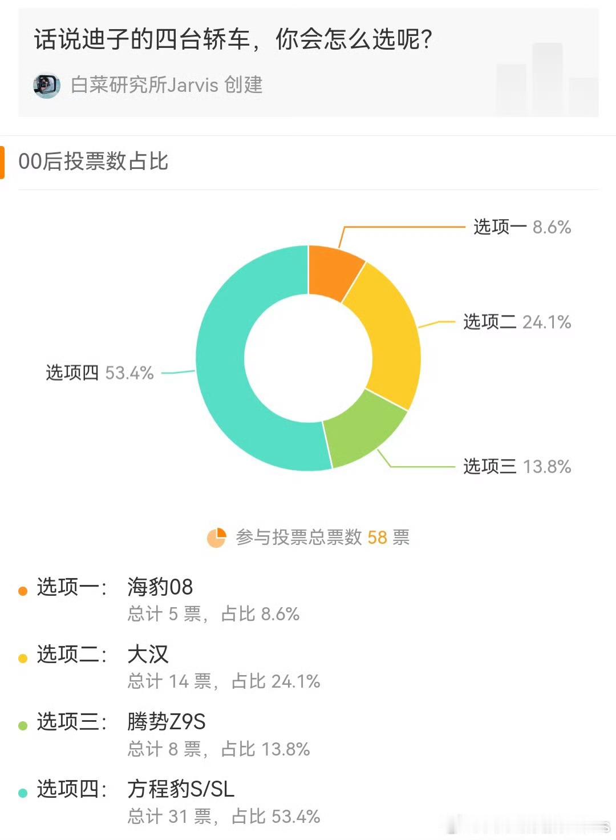Tap the yellow bullet dot for 选项二
Image resolution: width=616 pixels, height=840 pixels.
[23, 659]
